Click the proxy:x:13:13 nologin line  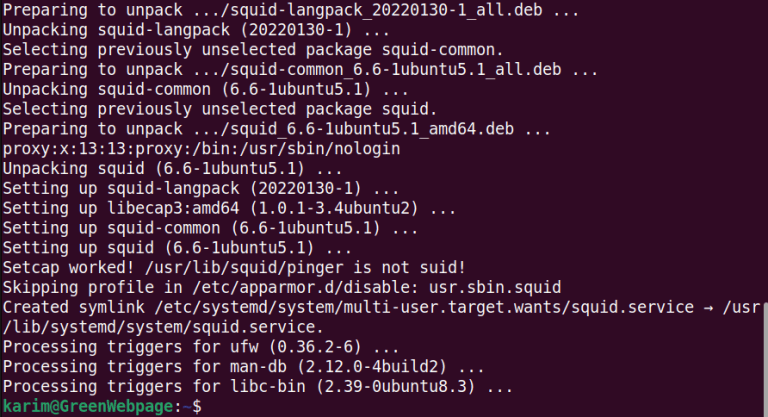(x=201, y=149)
